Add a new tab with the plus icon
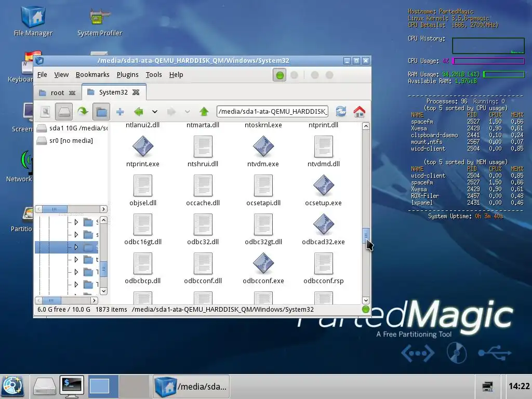 (120, 112)
